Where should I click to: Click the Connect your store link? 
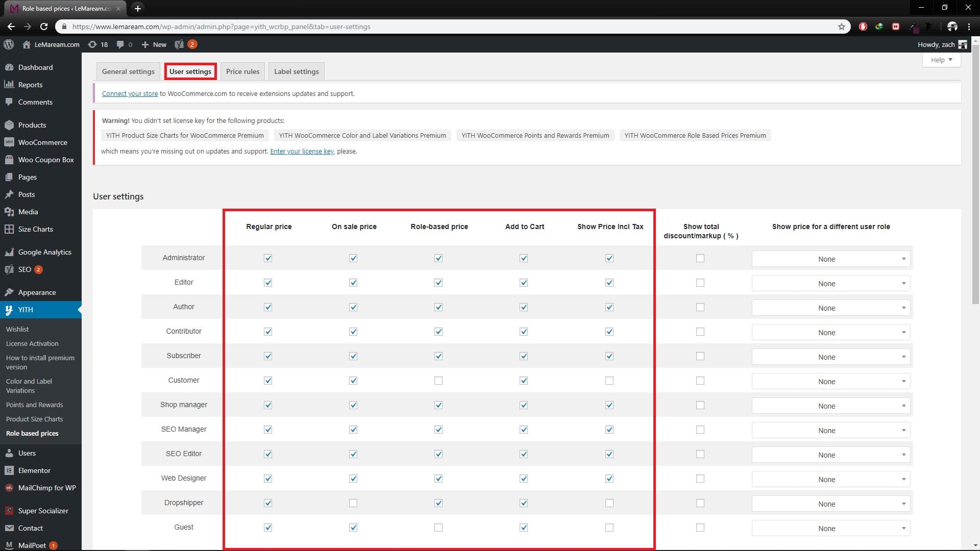click(130, 93)
